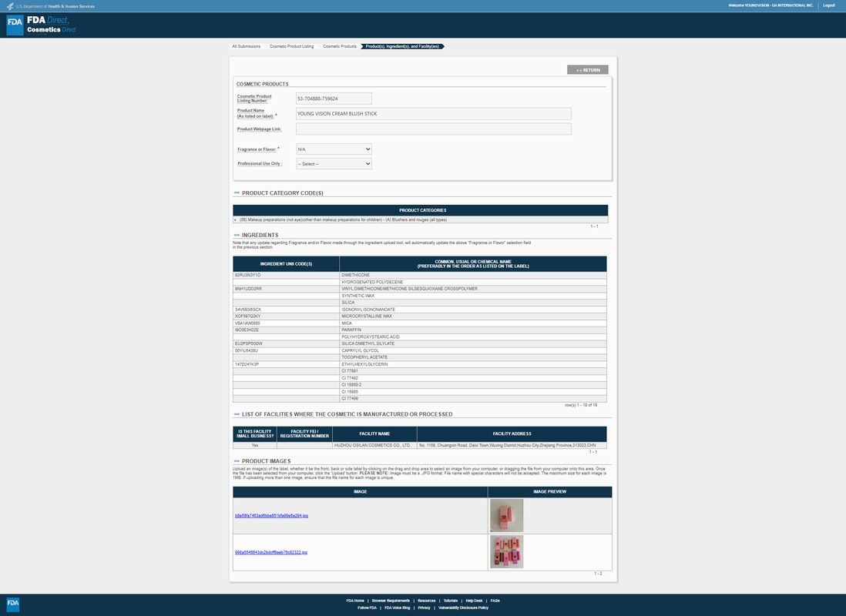Open the Professional Use Only dropdown
This screenshot has width=846, height=616.
pyautogui.click(x=334, y=164)
